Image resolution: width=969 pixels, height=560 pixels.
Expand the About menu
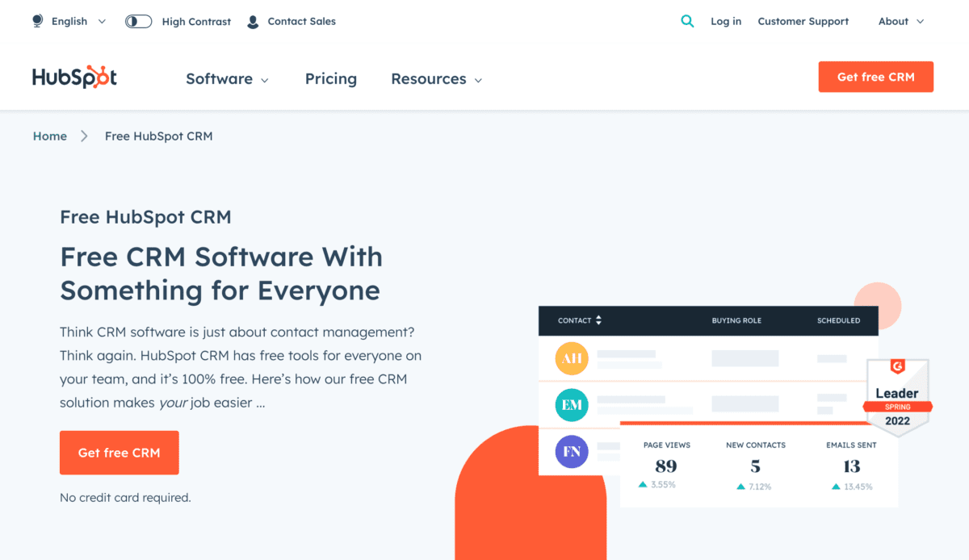pyautogui.click(x=901, y=22)
